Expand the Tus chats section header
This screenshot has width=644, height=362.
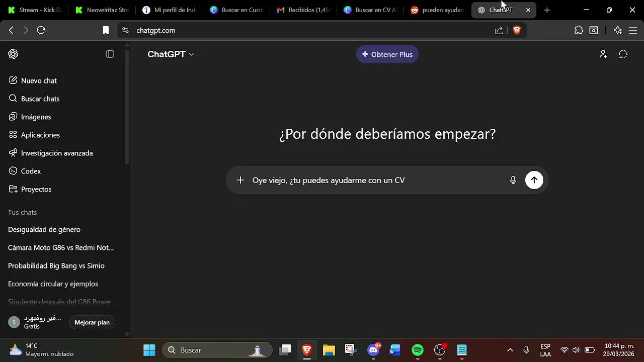22,212
